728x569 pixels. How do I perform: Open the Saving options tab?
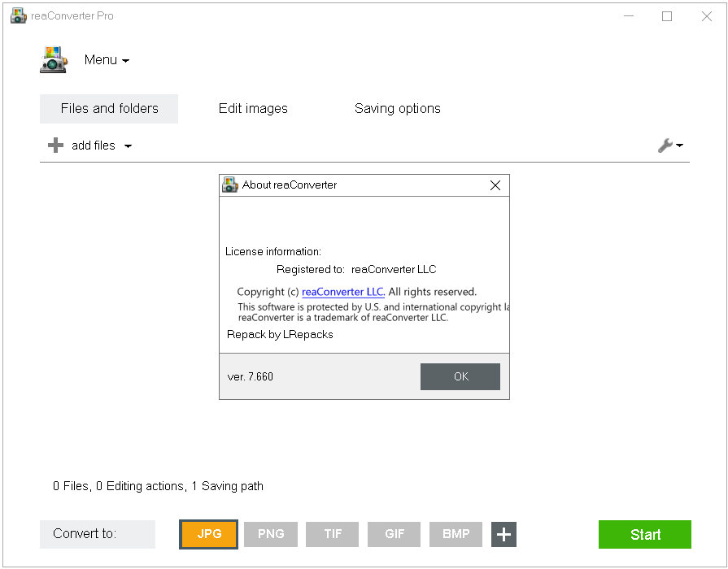(x=398, y=109)
